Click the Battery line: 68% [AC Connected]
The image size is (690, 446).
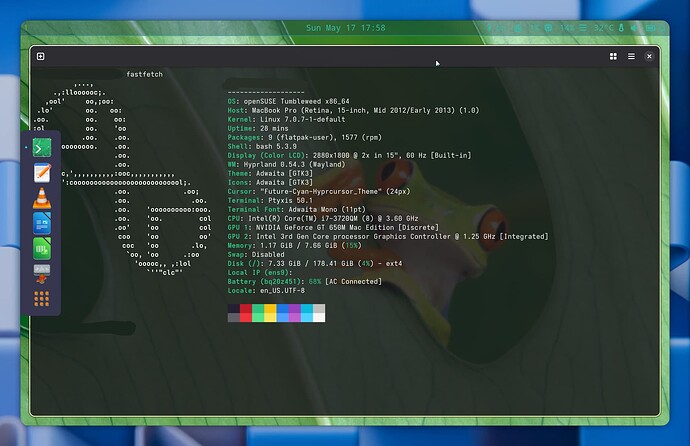pyautogui.click(x=305, y=281)
